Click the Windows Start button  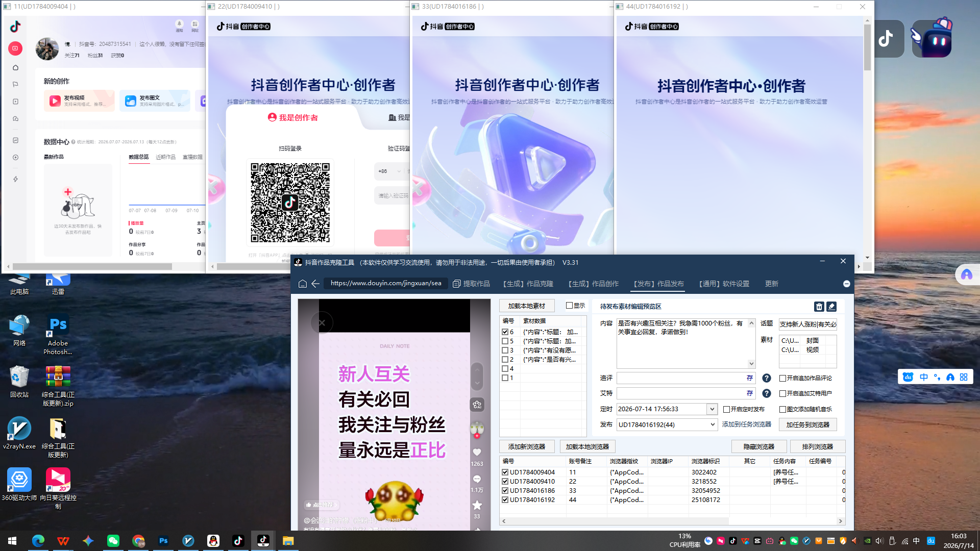pyautogui.click(x=12, y=541)
